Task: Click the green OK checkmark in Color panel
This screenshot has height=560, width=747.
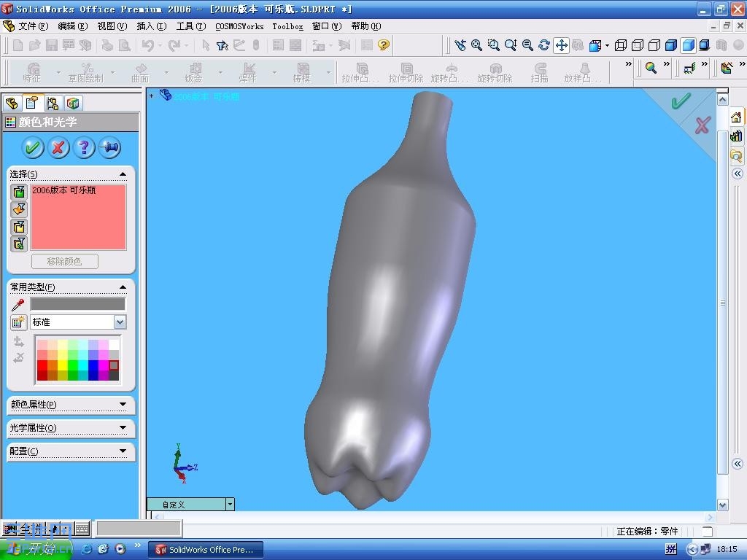Action: (32, 147)
